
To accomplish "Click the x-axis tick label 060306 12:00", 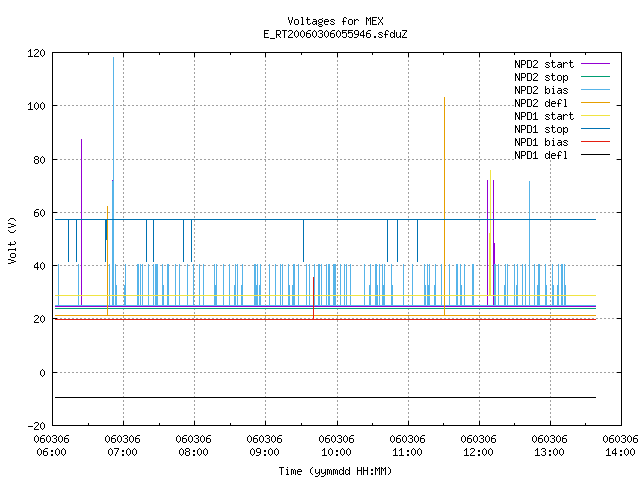I will click(x=478, y=446).
